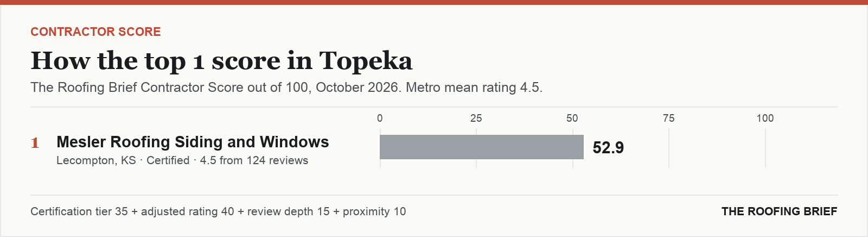Click the Metro mean rating subtitle
This screenshot has width=868, height=237.
(286, 88)
